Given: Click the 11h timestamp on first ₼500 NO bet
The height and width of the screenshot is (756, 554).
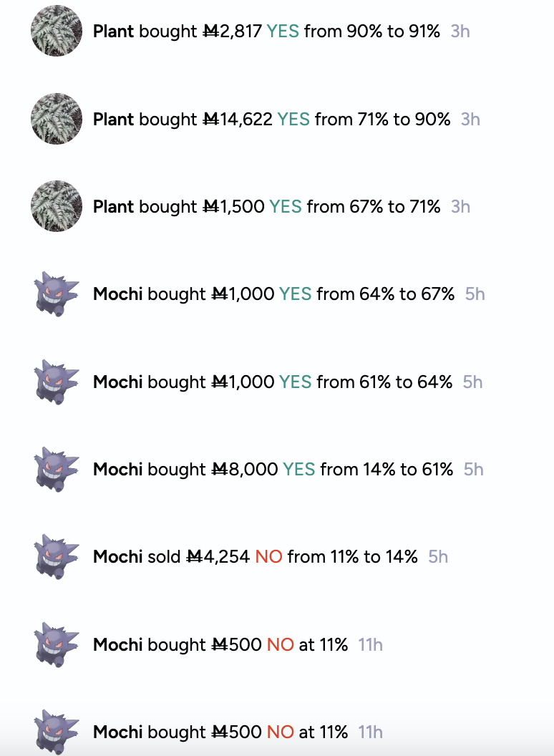Looking at the screenshot, I should tap(370, 645).
